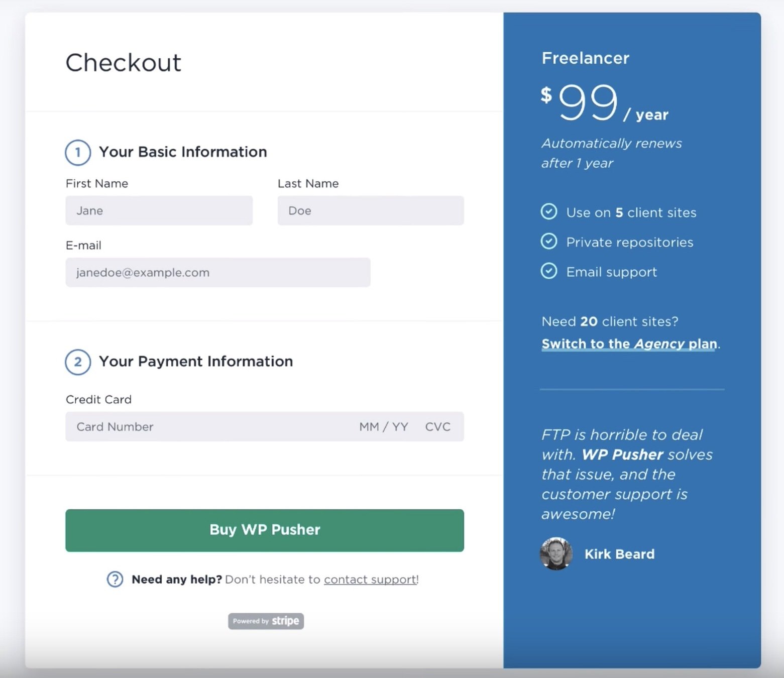Click checkmark icon beside Private repositories
784x678 pixels.
tap(549, 241)
